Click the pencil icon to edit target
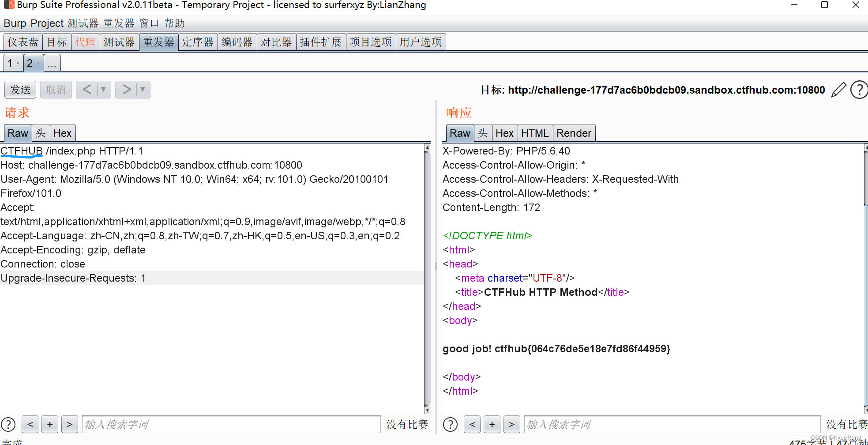The image size is (868, 445). (838, 90)
